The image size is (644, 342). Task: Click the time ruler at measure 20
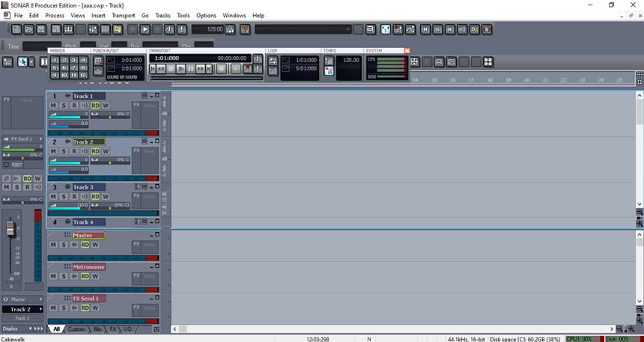point(526,79)
